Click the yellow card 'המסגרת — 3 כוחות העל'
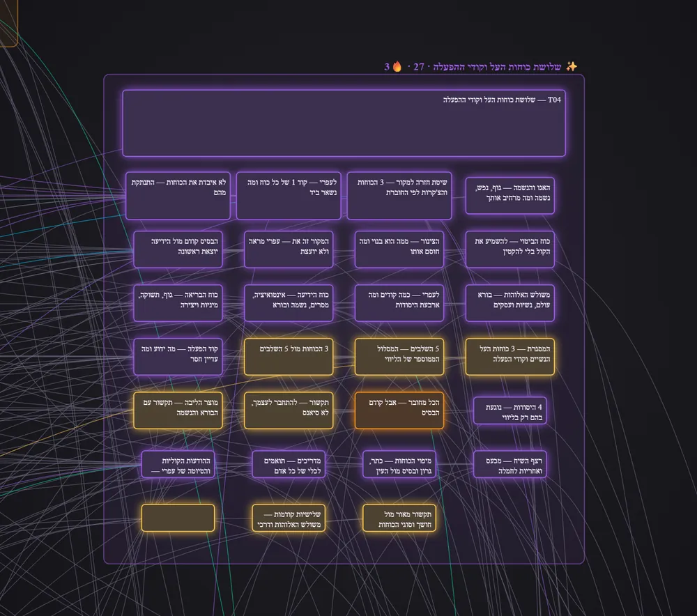This screenshot has width=697, height=616. (510, 357)
